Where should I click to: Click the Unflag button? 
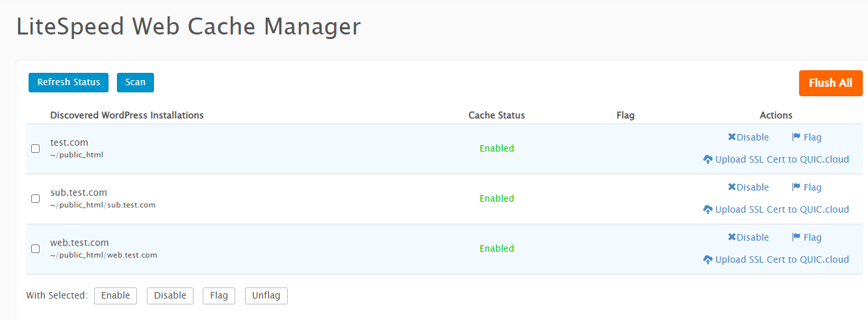[x=266, y=295]
